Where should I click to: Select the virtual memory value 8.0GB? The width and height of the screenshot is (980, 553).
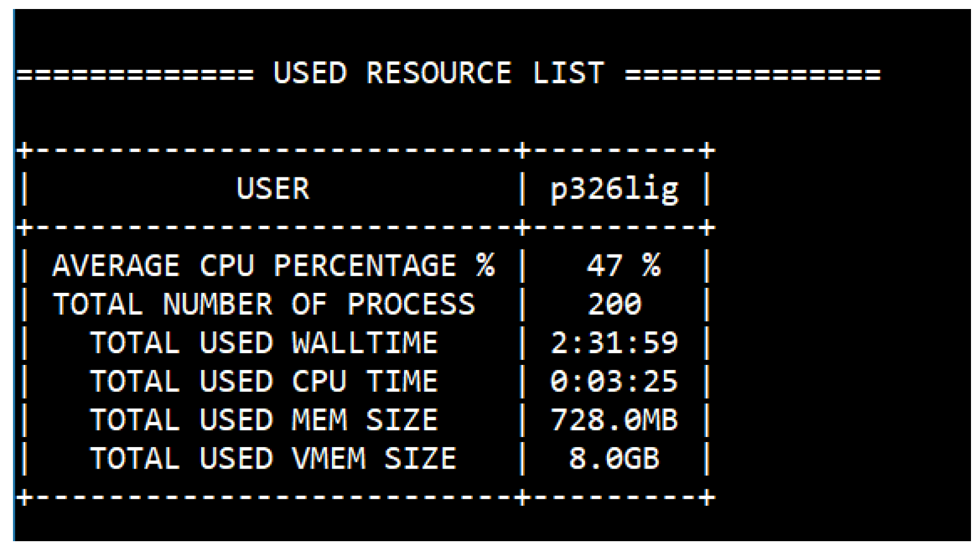click(614, 458)
